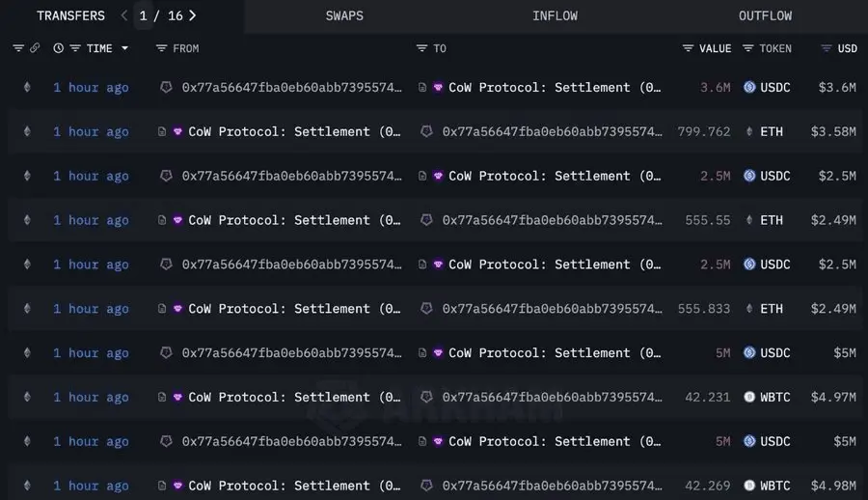The height and width of the screenshot is (500, 868).
Task: Filter by TOKEN column
Action: pos(747,48)
